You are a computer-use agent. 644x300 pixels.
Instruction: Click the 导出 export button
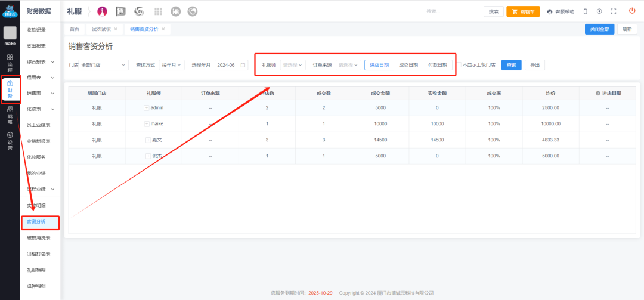[x=535, y=65]
